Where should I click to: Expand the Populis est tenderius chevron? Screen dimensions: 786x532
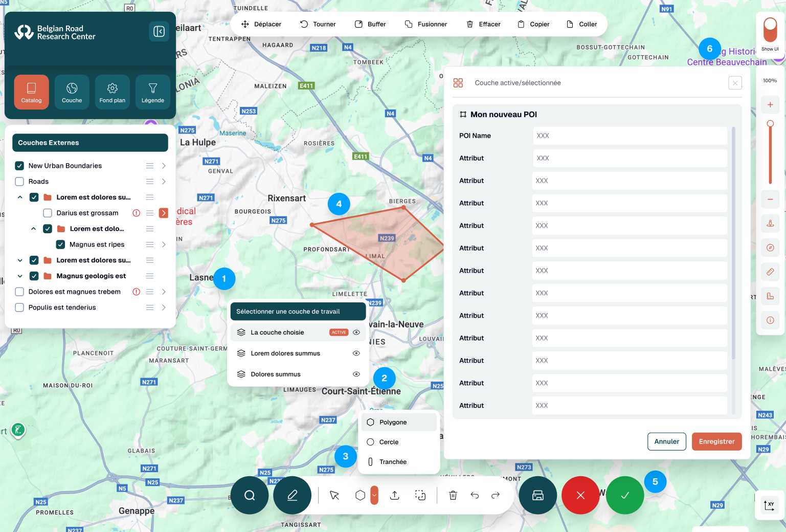pyautogui.click(x=164, y=307)
